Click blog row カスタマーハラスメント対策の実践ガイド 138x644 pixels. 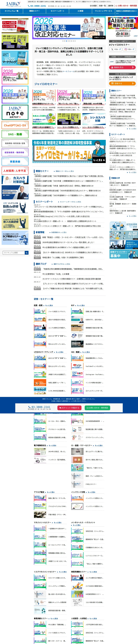click(69, 279)
